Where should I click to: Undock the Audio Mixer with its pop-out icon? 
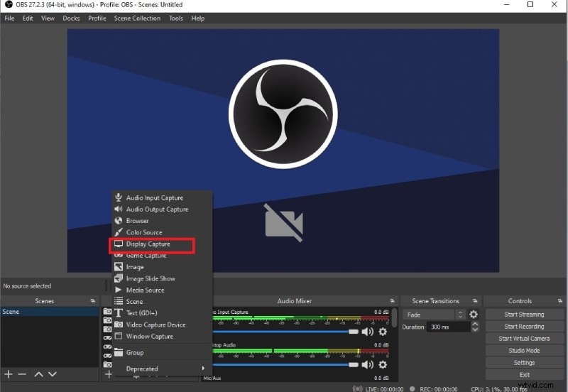tap(392, 301)
